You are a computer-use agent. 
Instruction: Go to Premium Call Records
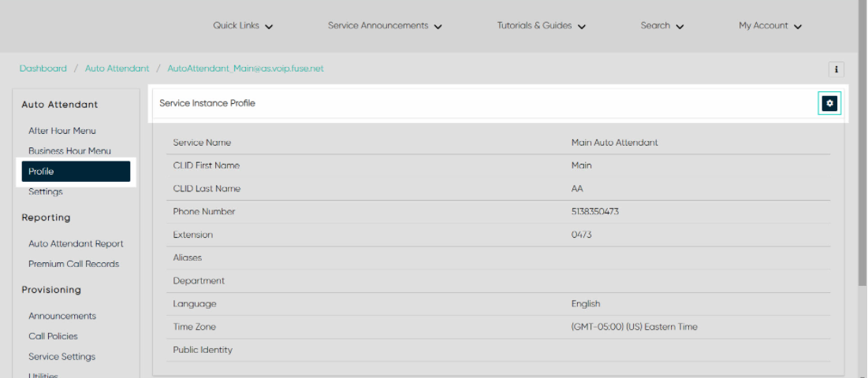(x=73, y=264)
